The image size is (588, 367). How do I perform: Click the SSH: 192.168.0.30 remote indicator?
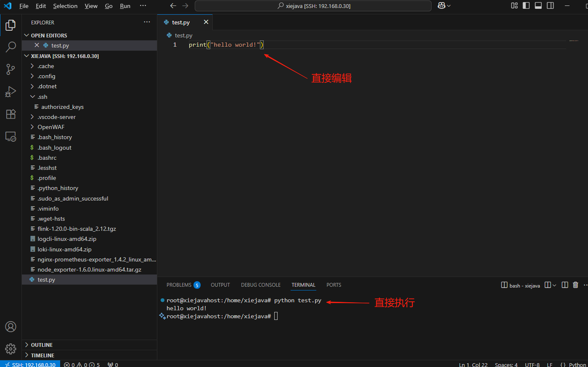(30, 364)
